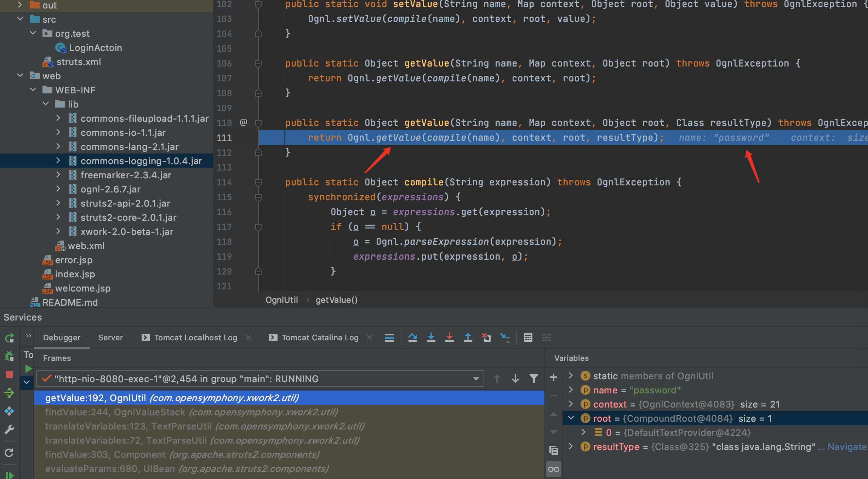
Task: Expand ognl-2.6.7.jar node
Action: (58, 189)
